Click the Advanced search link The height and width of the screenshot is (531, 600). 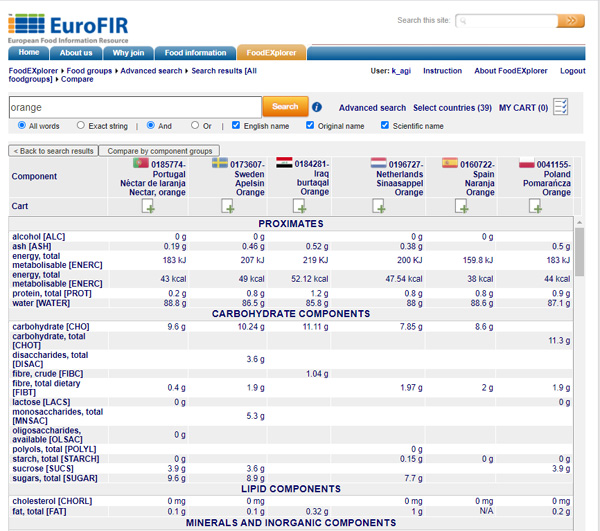coord(372,108)
